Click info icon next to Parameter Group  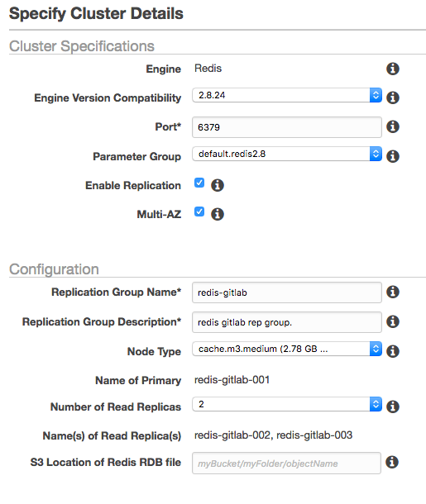pos(393,156)
